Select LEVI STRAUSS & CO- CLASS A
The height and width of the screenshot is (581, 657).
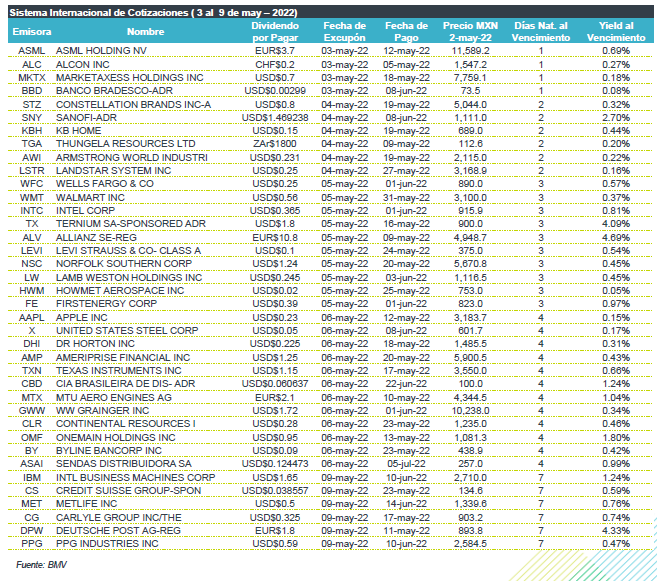tap(128, 251)
